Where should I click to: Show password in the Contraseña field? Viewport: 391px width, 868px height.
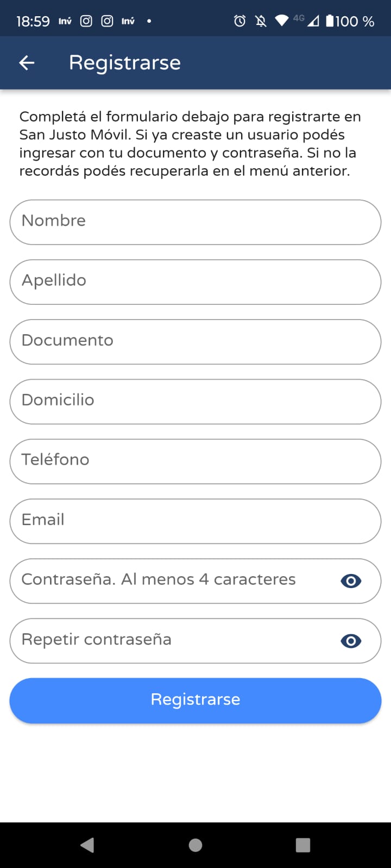pos(351,581)
